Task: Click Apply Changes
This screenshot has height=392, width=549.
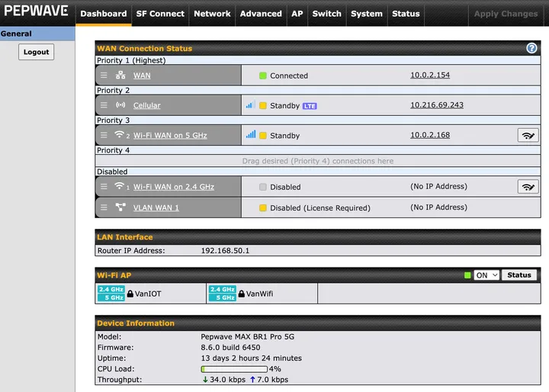Action: pyautogui.click(x=506, y=14)
